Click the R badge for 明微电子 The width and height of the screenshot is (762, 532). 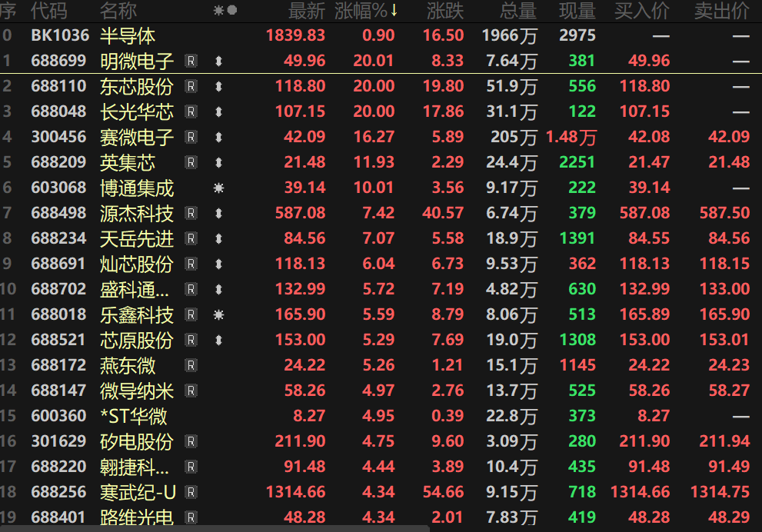(191, 61)
